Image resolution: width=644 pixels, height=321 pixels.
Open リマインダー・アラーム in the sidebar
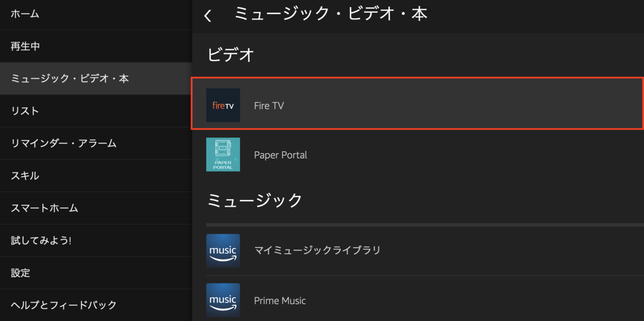tap(96, 143)
